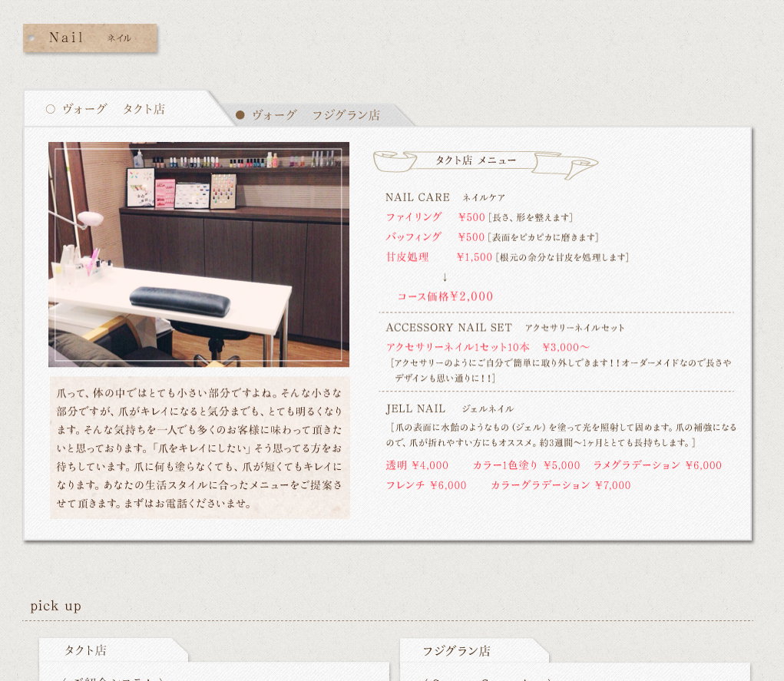Click the pick up section heading
The width and height of the screenshot is (784, 681).
[55, 606]
